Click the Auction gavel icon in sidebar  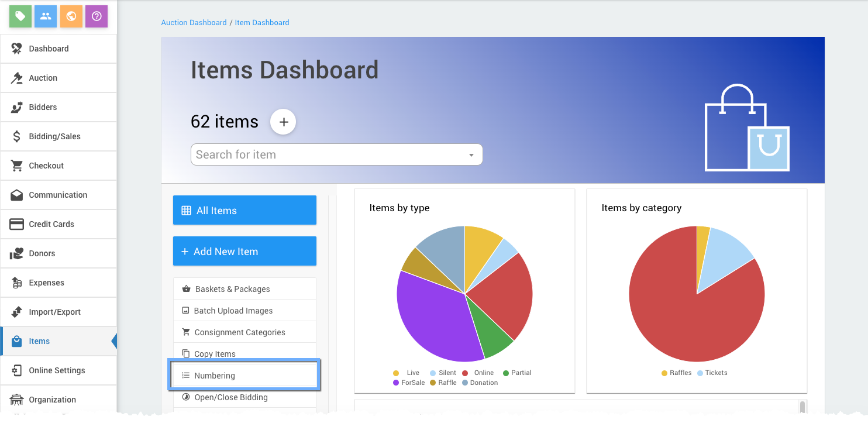(17, 78)
